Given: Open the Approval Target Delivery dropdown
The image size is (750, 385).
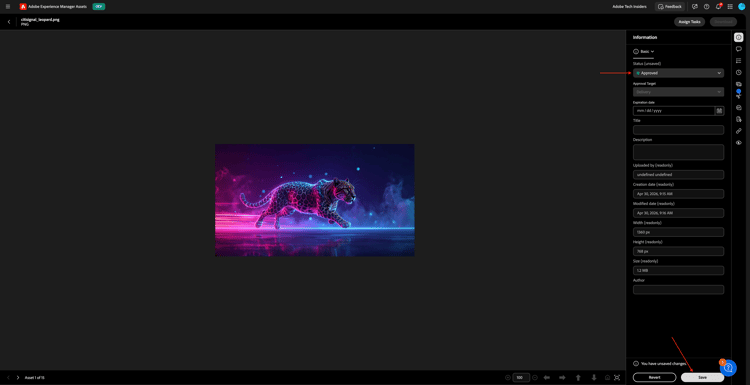Looking at the screenshot, I should [678, 92].
